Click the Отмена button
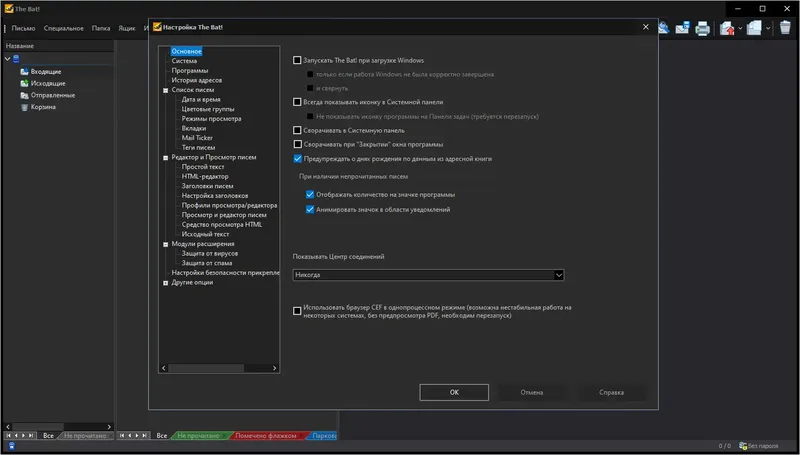Screen dimensions: 800x455 point(532,392)
